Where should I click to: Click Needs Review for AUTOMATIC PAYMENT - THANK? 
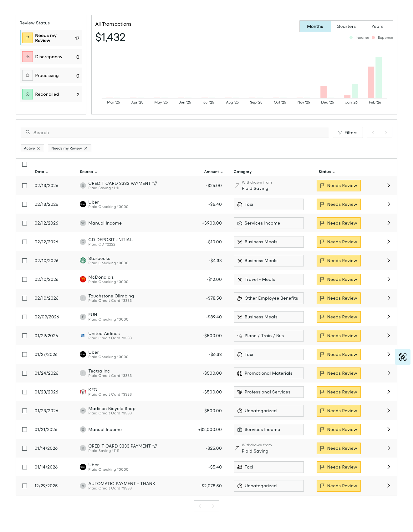[339, 486]
